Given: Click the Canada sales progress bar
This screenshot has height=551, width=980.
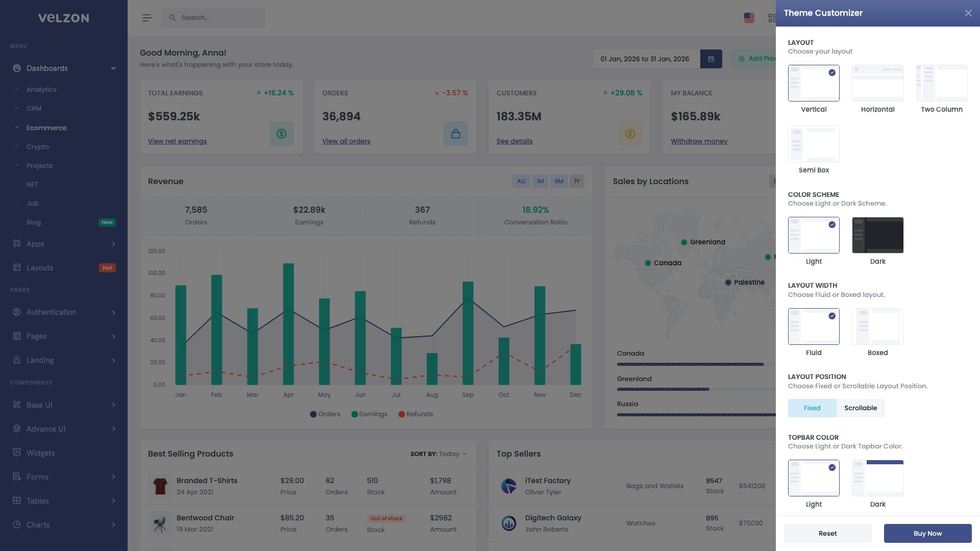Looking at the screenshot, I should (690, 364).
